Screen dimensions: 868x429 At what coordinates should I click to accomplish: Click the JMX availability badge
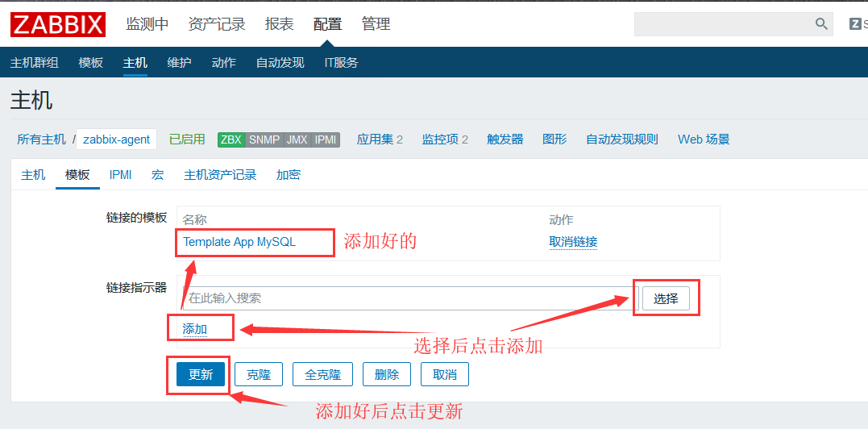point(297,140)
